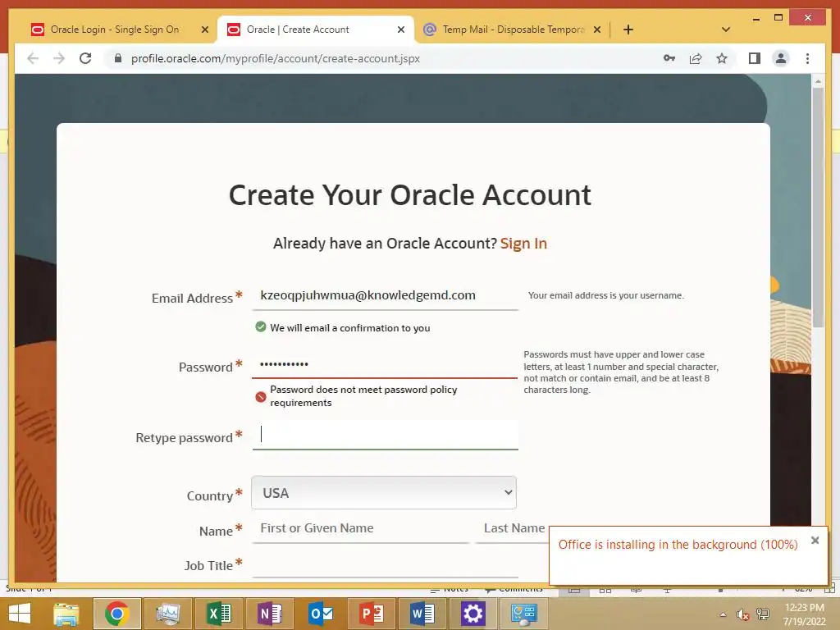840x630 pixels.
Task: Click the browser back arrow
Action: [x=33, y=58]
